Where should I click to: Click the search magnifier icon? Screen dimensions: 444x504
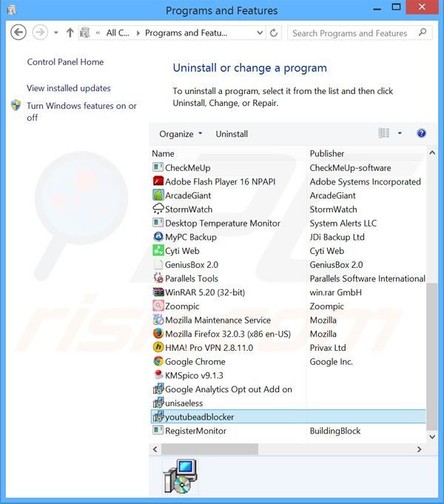pyautogui.click(x=423, y=33)
